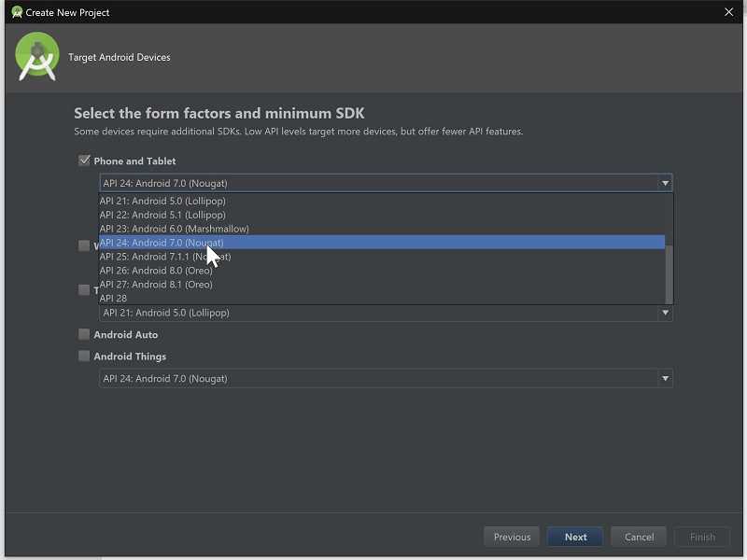Image resolution: width=747 pixels, height=560 pixels.
Task: Cancel the new project wizard
Action: (x=639, y=537)
